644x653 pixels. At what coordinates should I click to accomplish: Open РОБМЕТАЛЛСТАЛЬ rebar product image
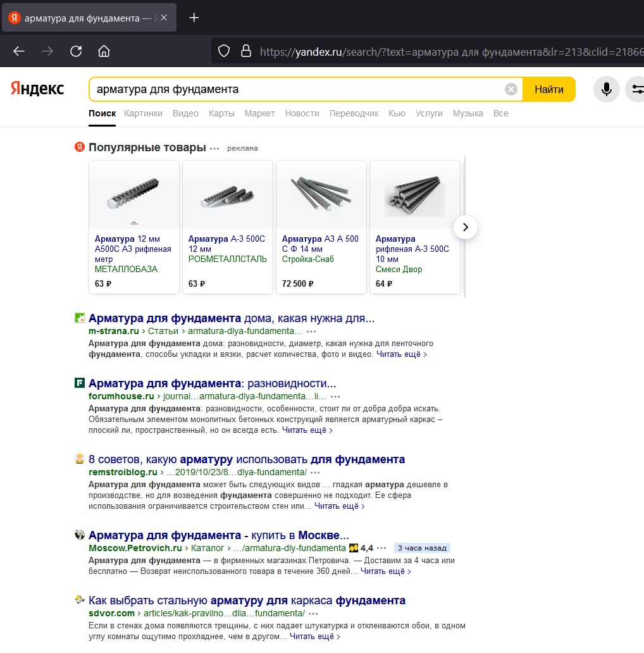pyautogui.click(x=228, y=195)
